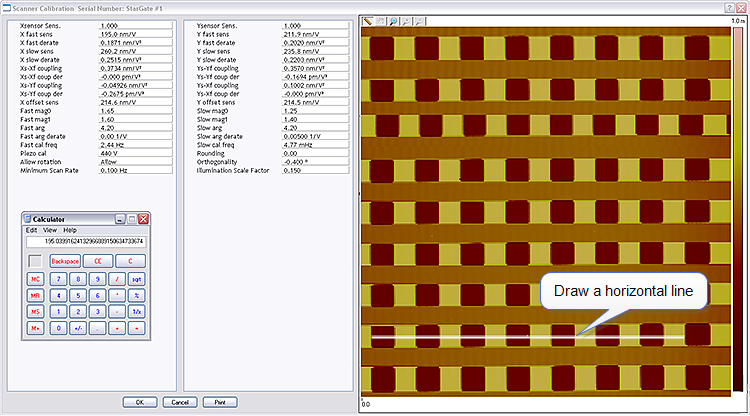Click digit 2 on the Calculator
The image size is (750, 416).
78,312
